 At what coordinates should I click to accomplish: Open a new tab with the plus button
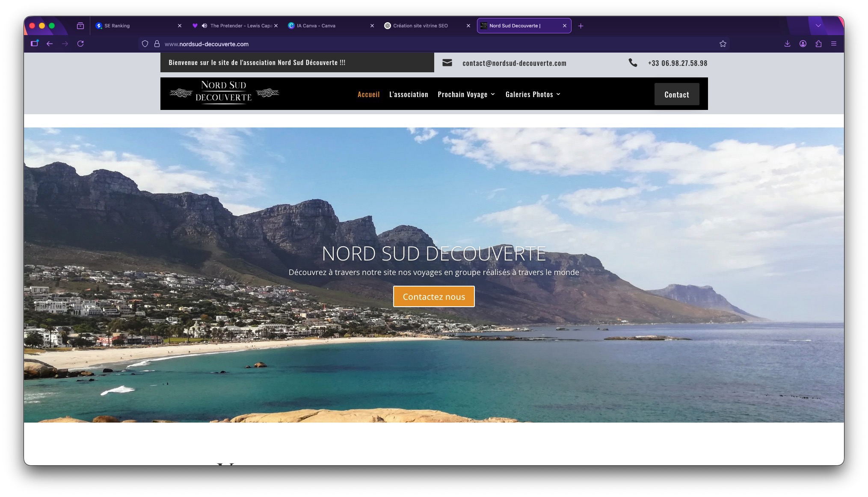tap(581, 26)
